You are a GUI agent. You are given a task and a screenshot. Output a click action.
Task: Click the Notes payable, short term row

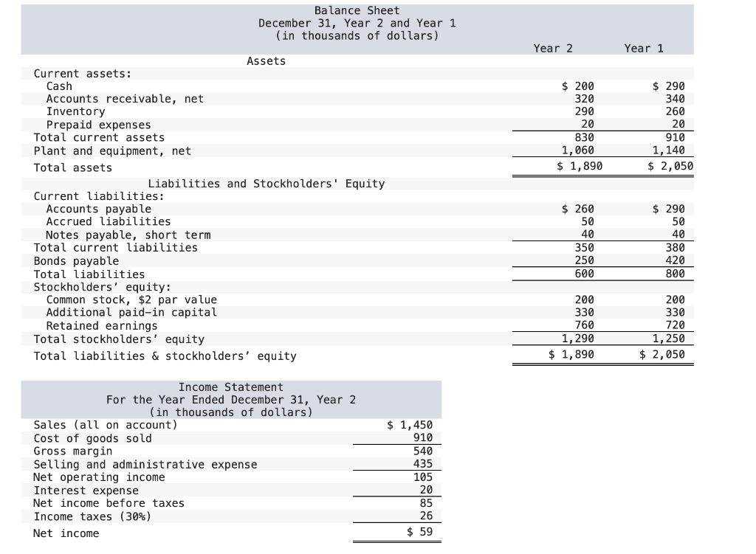click(x=128, y=235)
